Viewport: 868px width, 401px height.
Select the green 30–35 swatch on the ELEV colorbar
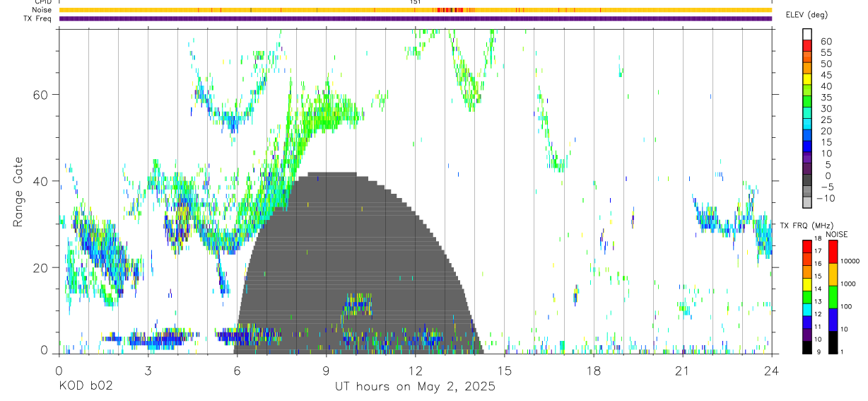(807, 101)
